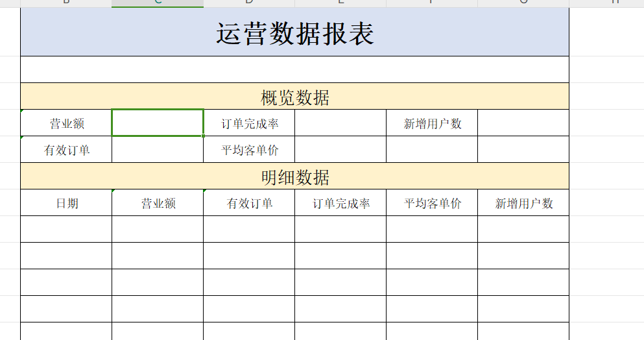This screenshot has height=340, width=644.
Task: Click the 营业额 column header in detail table
Action: 158,203
